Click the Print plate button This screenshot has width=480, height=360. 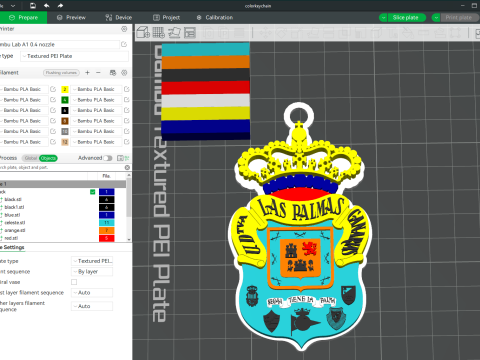460,18
